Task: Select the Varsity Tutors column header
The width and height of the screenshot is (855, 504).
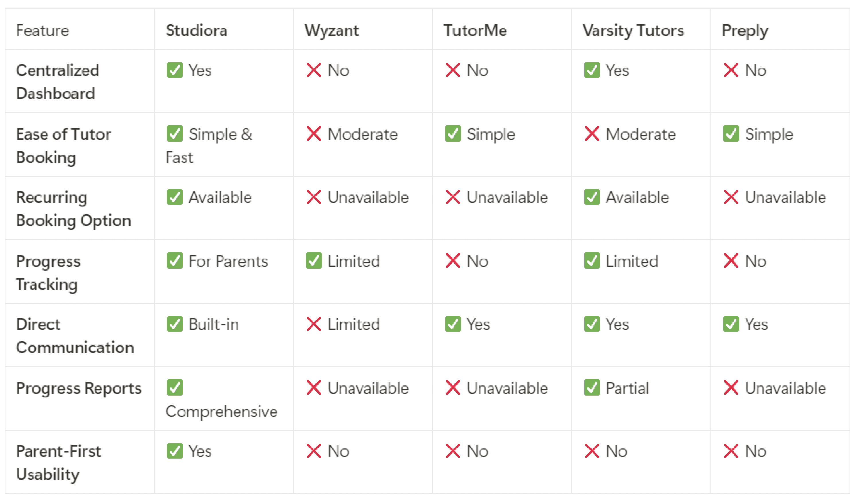Action: pos(634,31)
